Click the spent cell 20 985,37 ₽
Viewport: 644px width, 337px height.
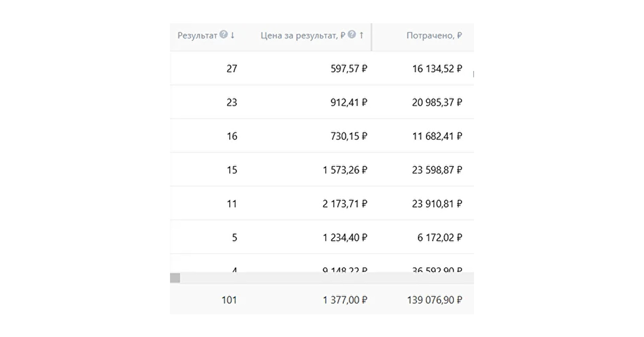(437, 102)
